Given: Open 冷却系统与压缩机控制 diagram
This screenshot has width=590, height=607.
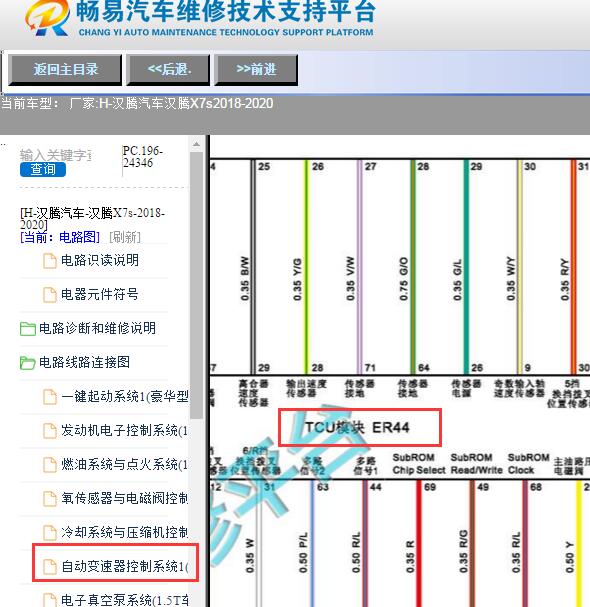Looking at the screenshot, I should pyautogui.click(x=124, y=532).
